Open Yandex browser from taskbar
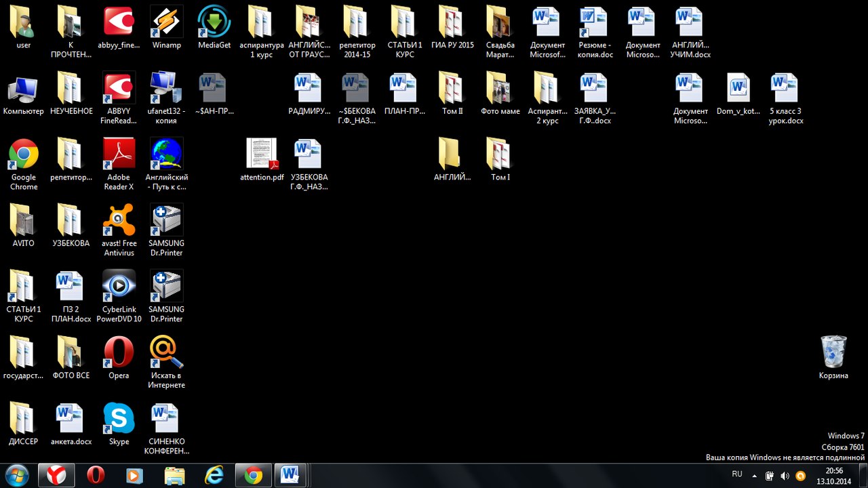Image resolution: width=868 pixels, height=488 pixels. [x=56, y=475]
